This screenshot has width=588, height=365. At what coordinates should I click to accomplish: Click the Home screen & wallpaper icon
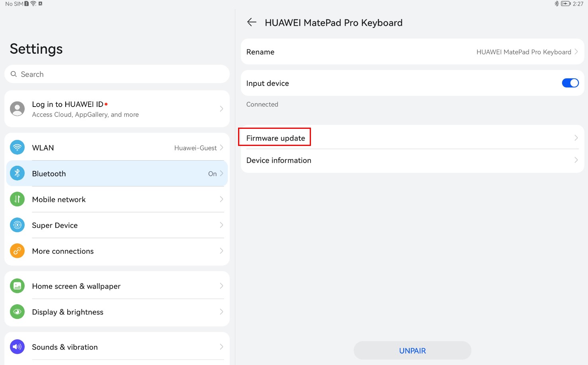pyautogui.click(x=17, y=286)
